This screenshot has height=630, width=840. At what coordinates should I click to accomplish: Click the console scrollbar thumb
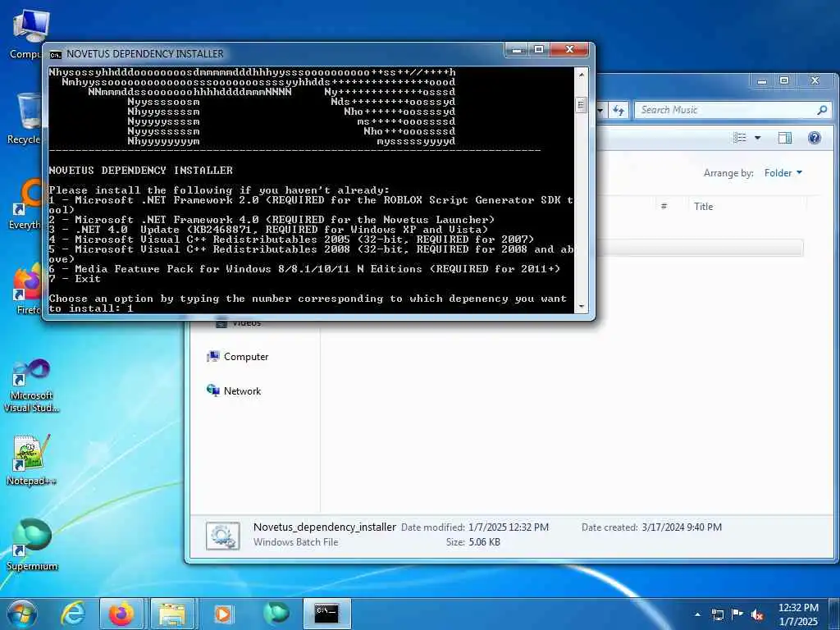(x=582, y=104)
